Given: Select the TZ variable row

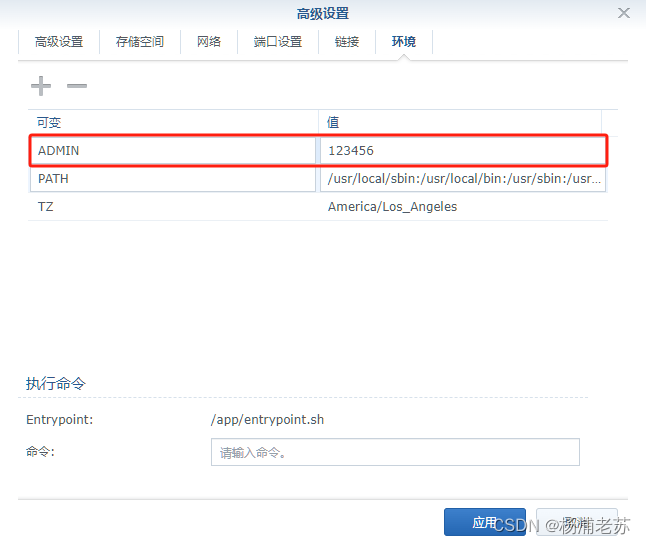Looking at the screenshot, I should click(318, 206).
